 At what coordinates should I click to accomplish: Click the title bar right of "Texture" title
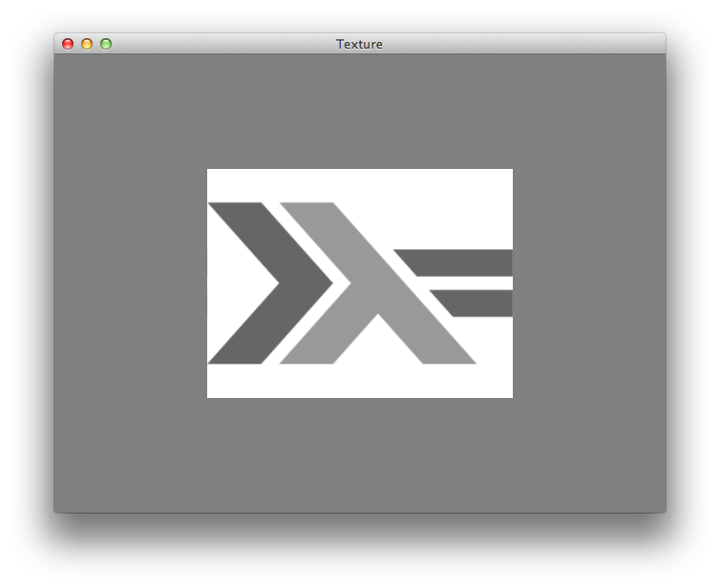click(516, 44)
